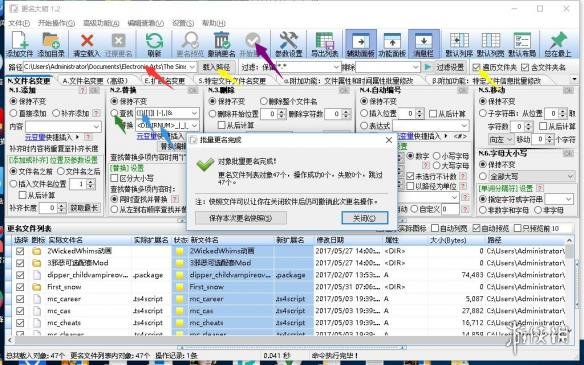
Task: Open the 帮助(H) menu
Action: coord(214,23)
